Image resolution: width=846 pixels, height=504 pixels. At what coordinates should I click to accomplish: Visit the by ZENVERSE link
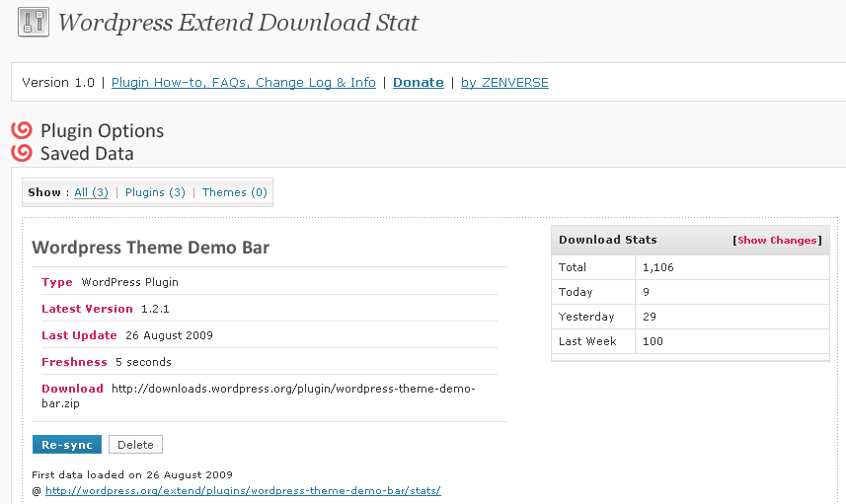pyautogui.click(x=504, y=83)
